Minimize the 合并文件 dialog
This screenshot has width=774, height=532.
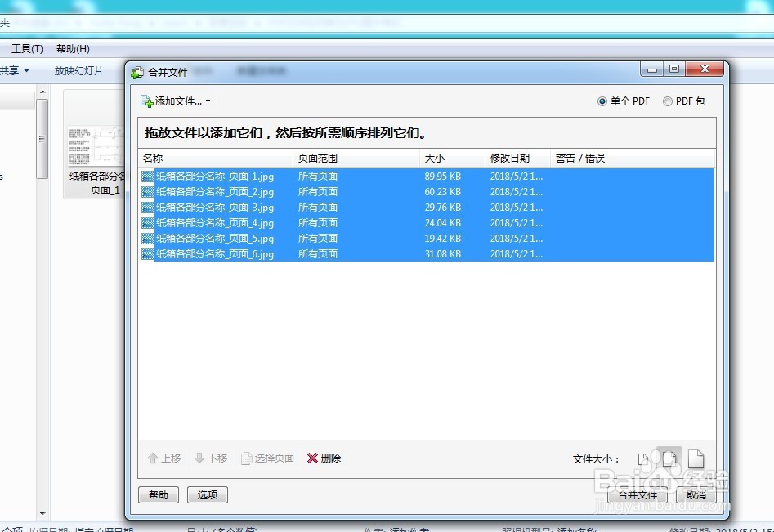(652, 69)
